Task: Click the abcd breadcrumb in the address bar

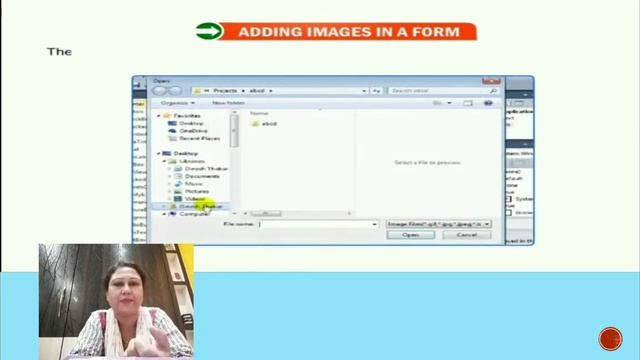Action: tap(257, 91)
